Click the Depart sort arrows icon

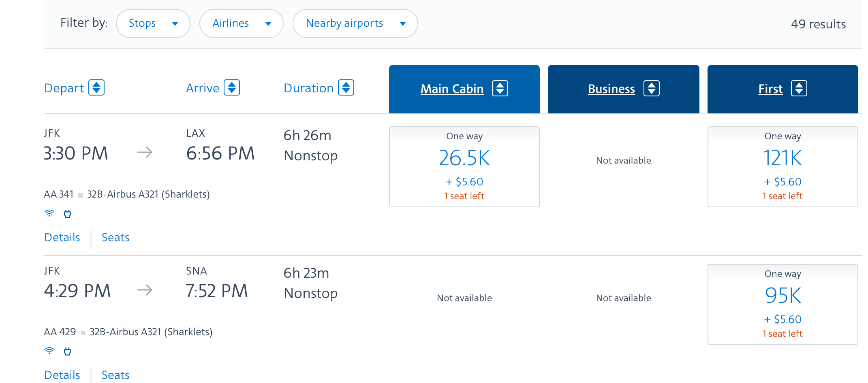pyautogui.click(x=96, y=88)
